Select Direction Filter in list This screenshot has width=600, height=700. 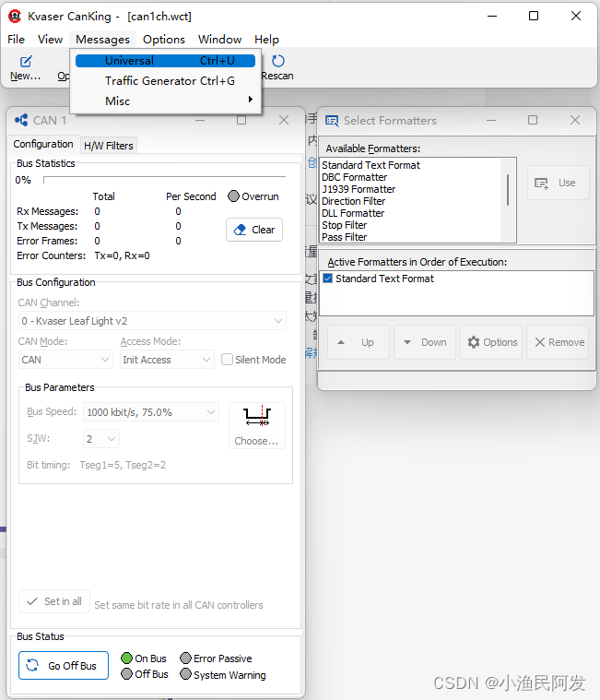353,201
